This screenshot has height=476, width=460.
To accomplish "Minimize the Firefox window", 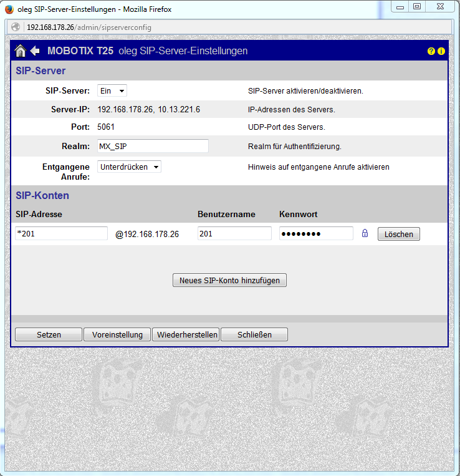I will (400, 6).
